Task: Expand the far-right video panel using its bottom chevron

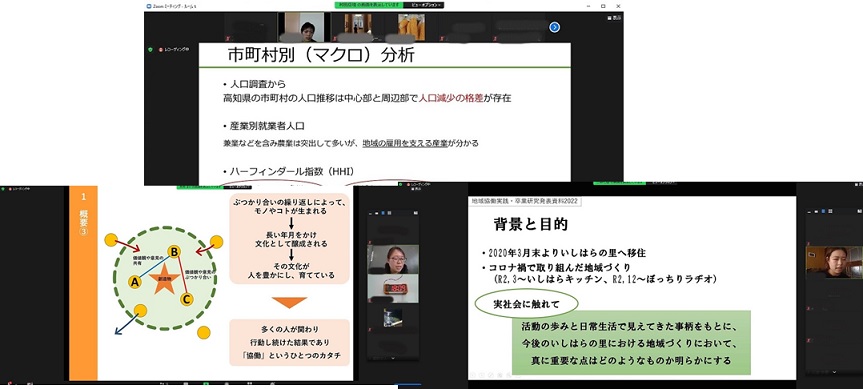Action: 834,372
